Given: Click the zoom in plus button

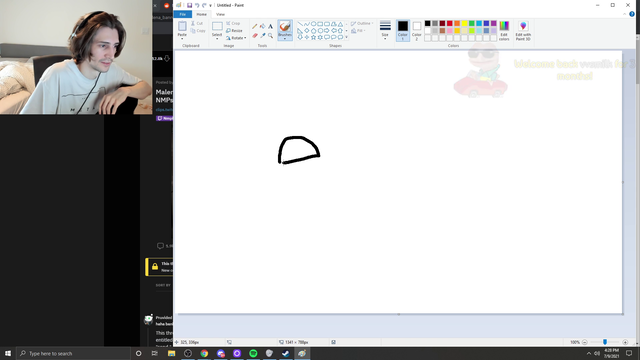Looking at the screenshot, I should 625,342.
